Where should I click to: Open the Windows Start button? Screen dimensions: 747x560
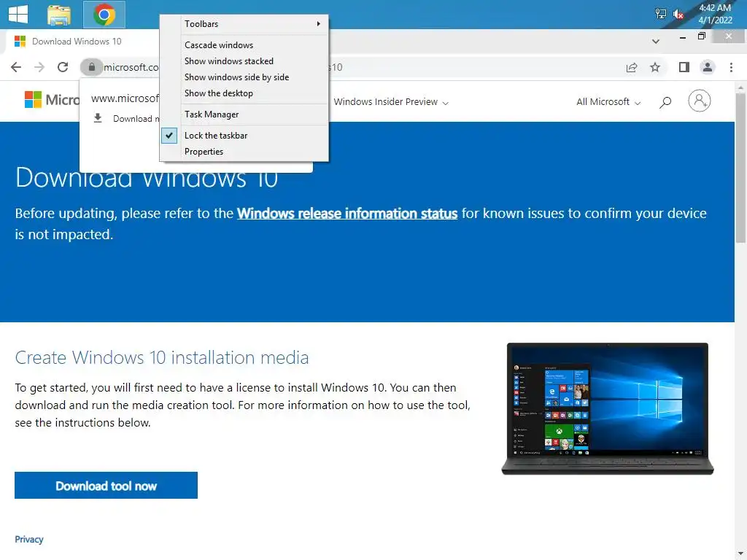click(18, 14)
